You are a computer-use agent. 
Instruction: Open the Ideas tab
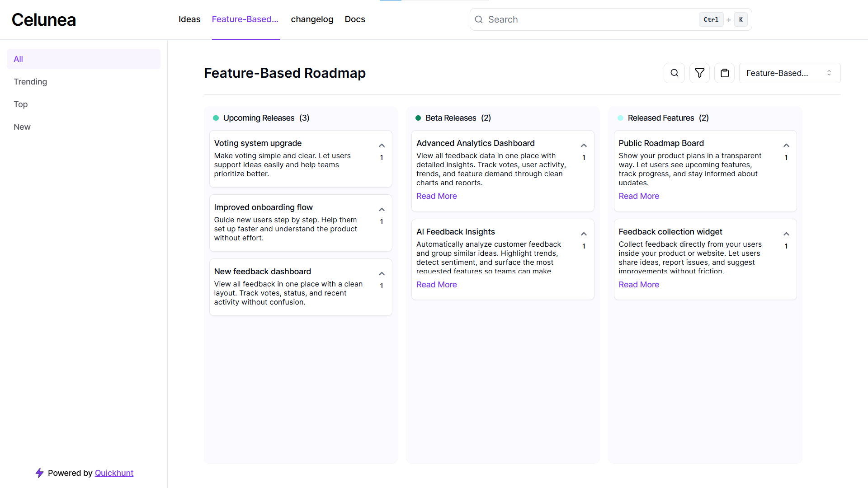tap(189, 19)
